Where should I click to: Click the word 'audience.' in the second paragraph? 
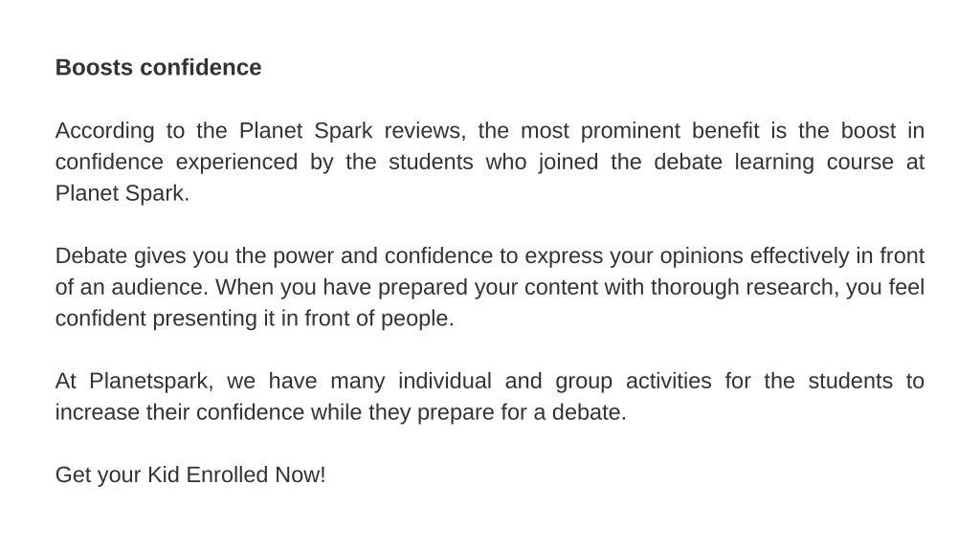pyautogui.click(x=160, y=287)
